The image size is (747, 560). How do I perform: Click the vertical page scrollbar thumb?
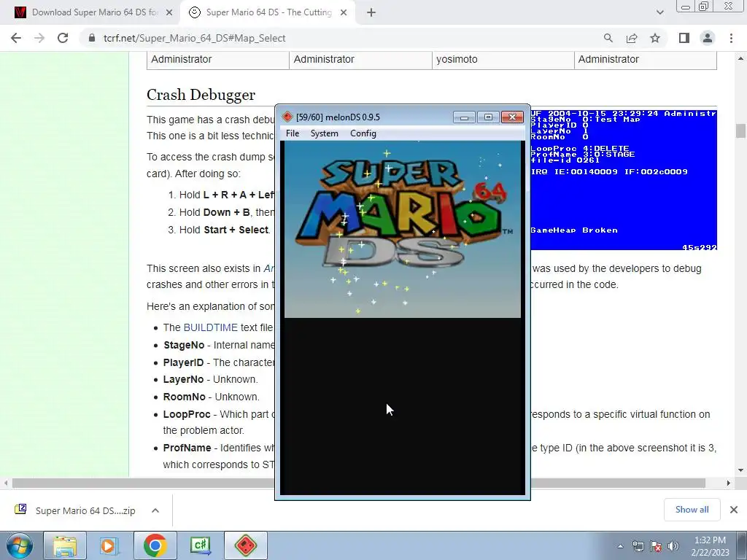click(x=740, y=131)
